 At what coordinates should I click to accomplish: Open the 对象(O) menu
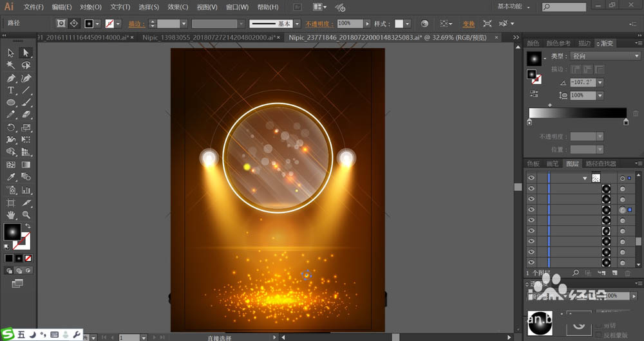pyautogui.click(x=91, y=7)
